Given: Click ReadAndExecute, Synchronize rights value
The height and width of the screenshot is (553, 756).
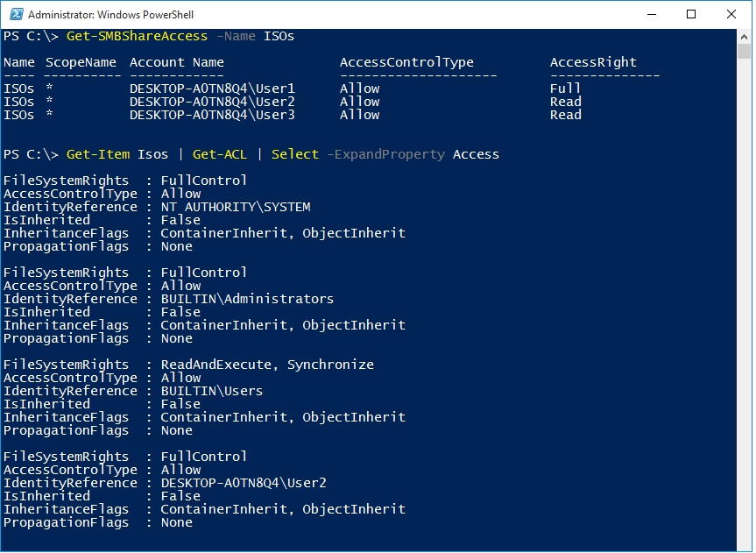Looking at the screenshot, I should (x=267, y=365).
